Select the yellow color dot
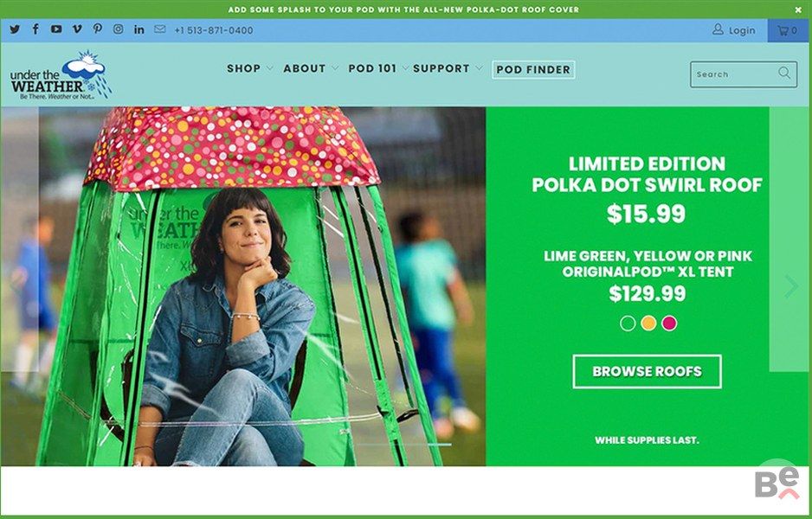Screen dimensions: 812x519 pos(648,324)
